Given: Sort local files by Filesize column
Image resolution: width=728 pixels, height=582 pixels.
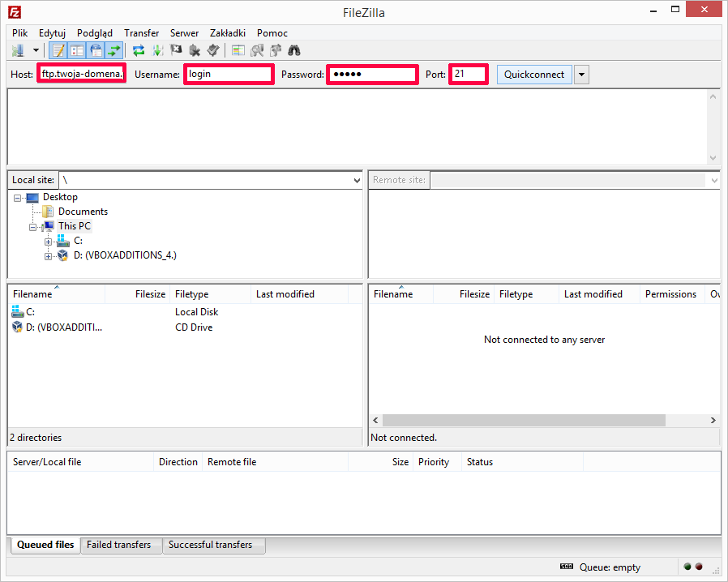Looking at the screenshot, I should [138, 294].
